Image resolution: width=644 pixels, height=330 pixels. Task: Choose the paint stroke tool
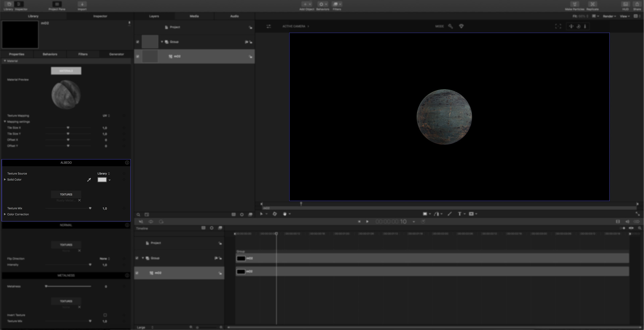(x=450, y=214)
